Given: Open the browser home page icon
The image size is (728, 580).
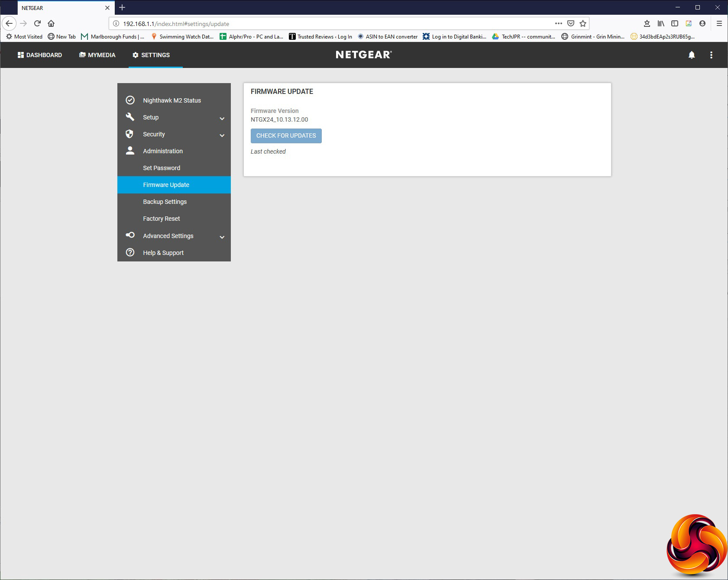Looking at the screenshot, I should 51,23.
